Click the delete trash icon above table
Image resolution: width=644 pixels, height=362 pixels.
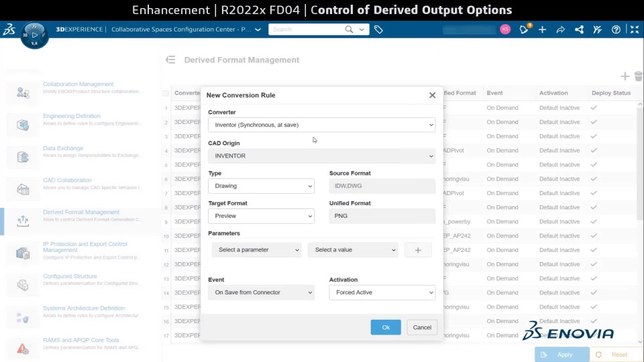[x=638, y=76]
